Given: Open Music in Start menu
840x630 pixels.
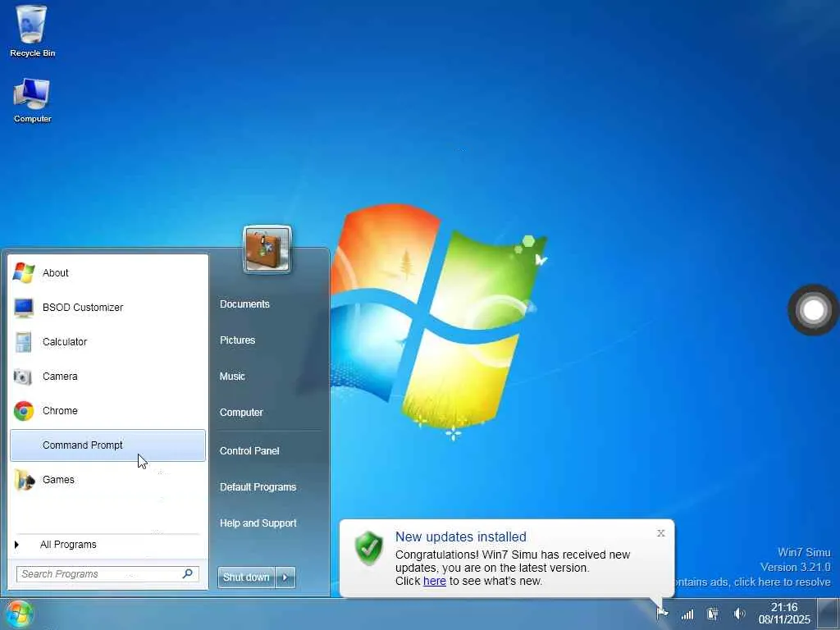Looking at the screenshot, I should (x=232, y=377).
